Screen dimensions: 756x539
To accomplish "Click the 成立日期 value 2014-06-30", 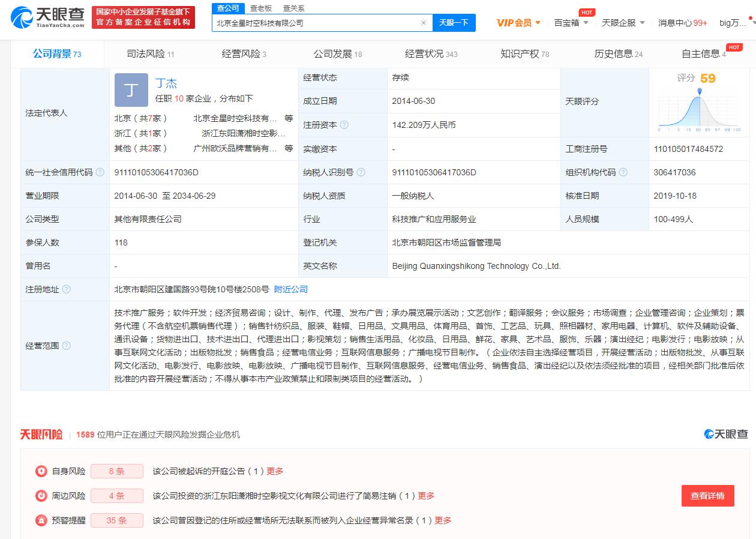I will 413,101.
